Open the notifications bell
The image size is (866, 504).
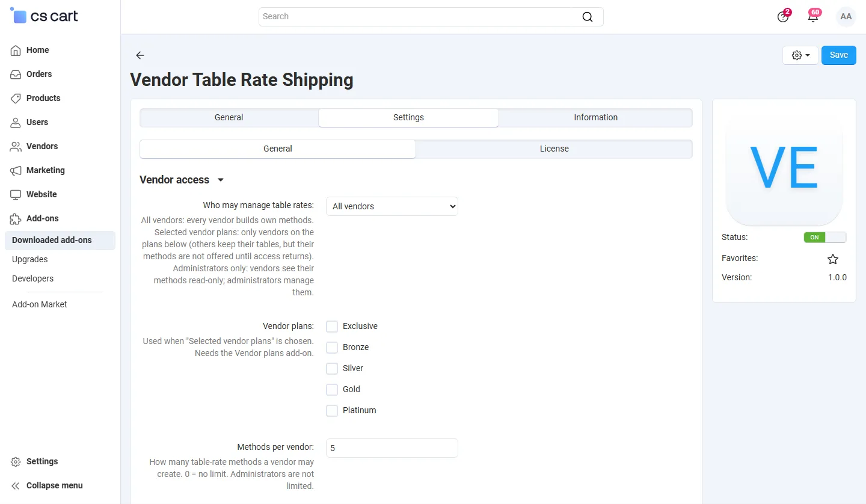point(813,16)
